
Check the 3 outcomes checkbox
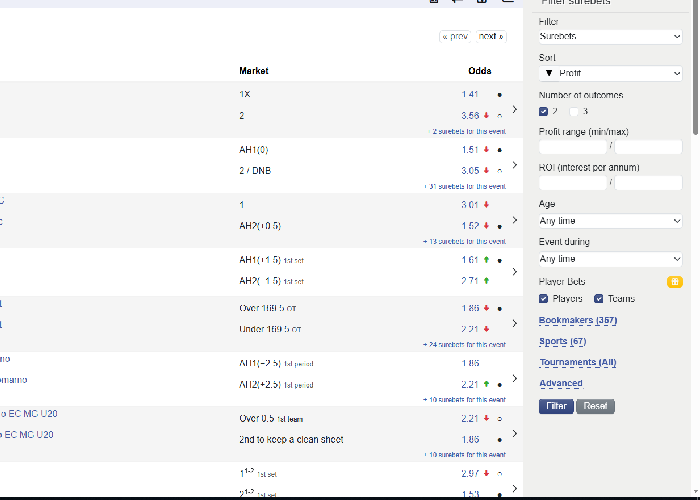574,112
